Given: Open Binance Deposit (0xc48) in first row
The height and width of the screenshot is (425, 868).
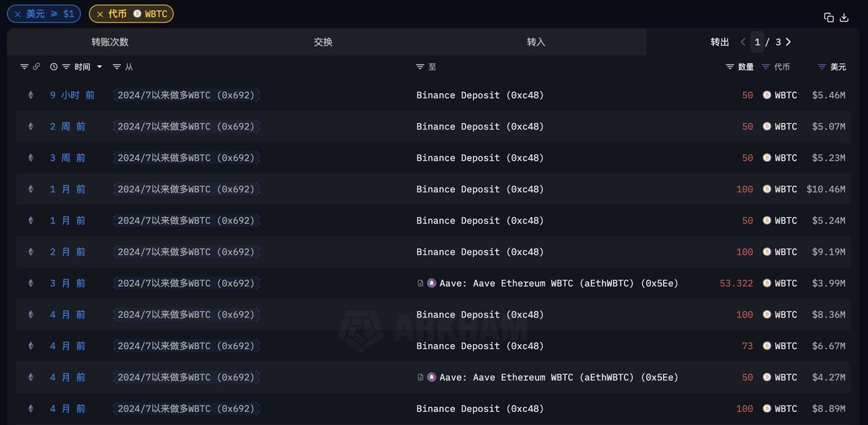Looking at the screenshot, I should tap(480, 95).
